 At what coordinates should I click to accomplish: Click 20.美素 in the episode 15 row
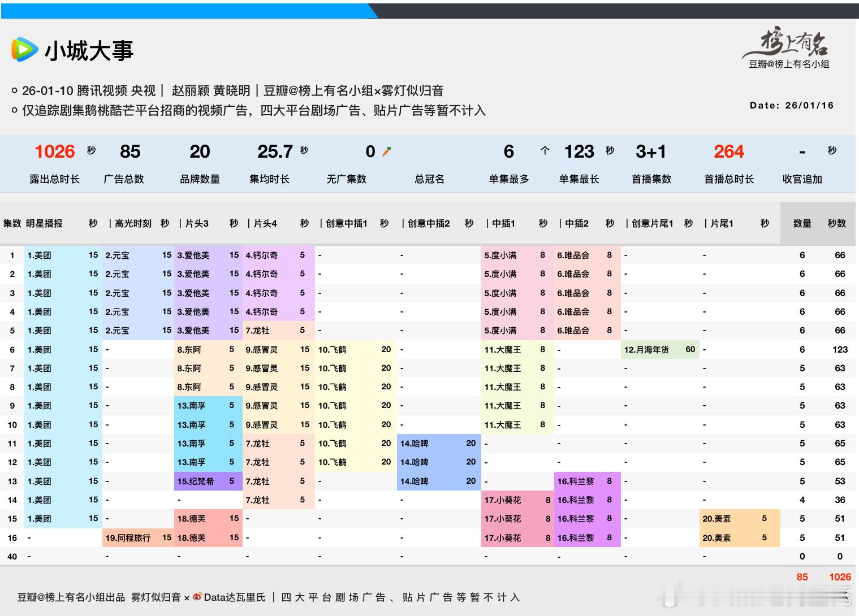point(716,519)
